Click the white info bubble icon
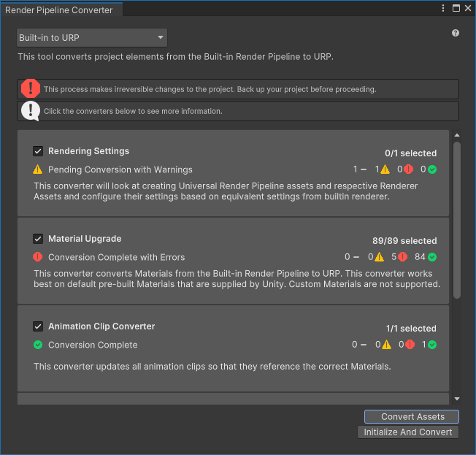476x455 pixels. (x=31, y=111)
